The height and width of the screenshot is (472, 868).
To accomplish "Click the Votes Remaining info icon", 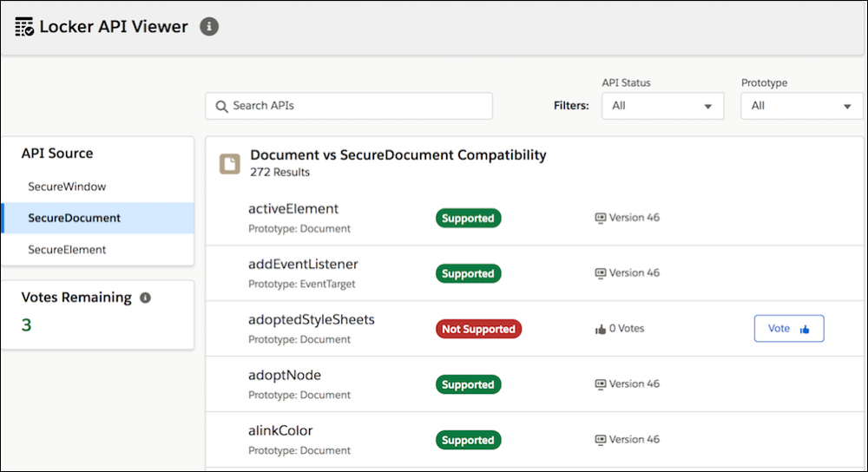I will point(145,298).
